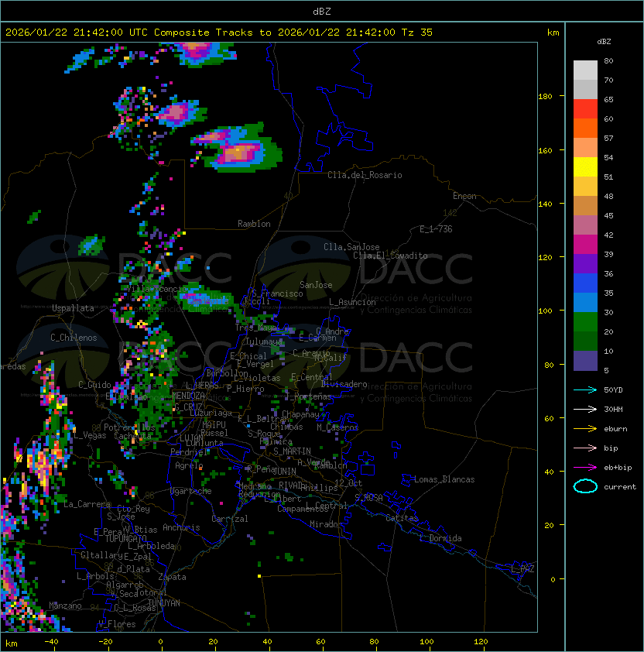Click the 'Tz 35' text in header
Image resolution: width=644 pixels, height=652 pixels.
point(417,32)
